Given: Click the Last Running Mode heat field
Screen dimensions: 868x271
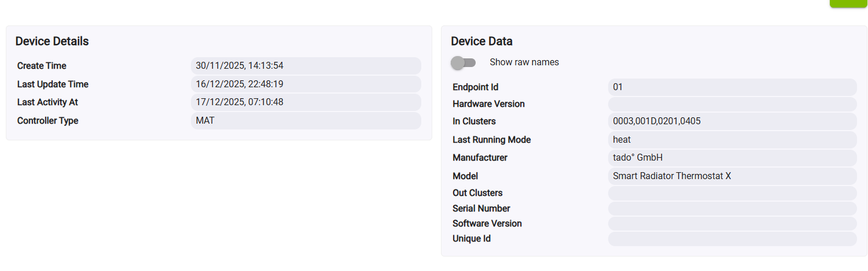Looking at the screenshot, I should click(731, 140).
